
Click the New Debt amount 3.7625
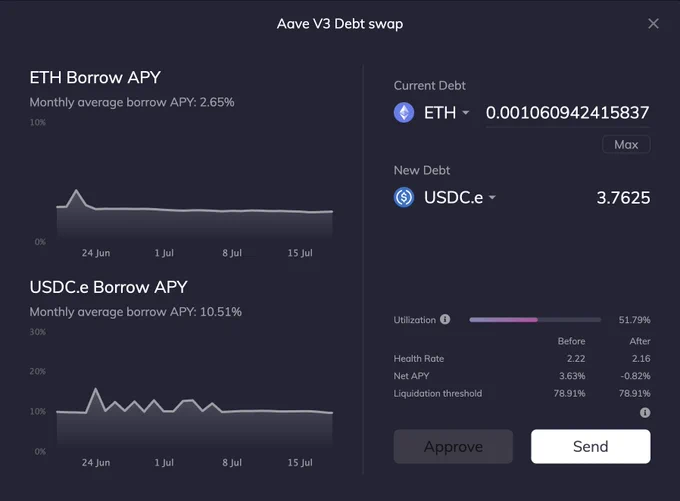coord(623,198)
